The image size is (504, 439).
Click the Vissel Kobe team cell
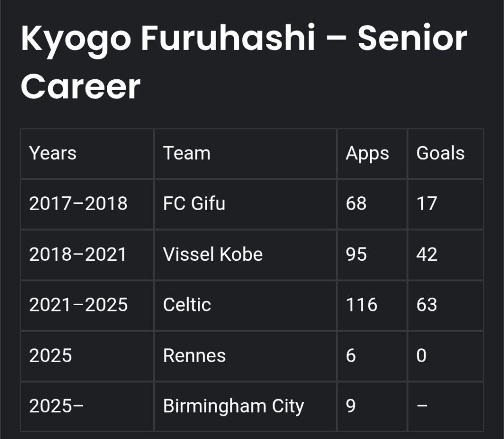pyautogui.click(x=246, y=255)
